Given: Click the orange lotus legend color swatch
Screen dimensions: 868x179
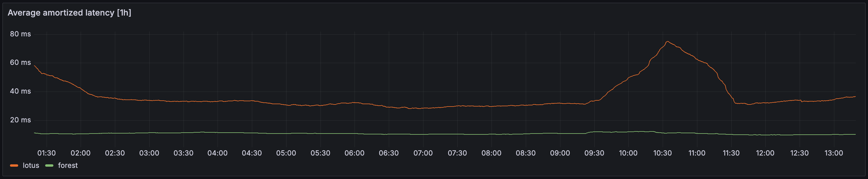Looking at the screenshot, I should point(14,166).
